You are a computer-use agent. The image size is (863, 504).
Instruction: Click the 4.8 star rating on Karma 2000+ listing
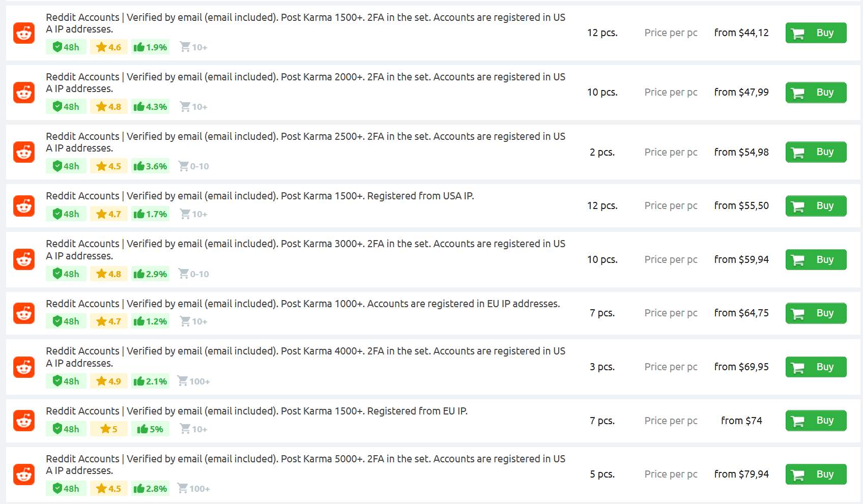coord(109,107)
